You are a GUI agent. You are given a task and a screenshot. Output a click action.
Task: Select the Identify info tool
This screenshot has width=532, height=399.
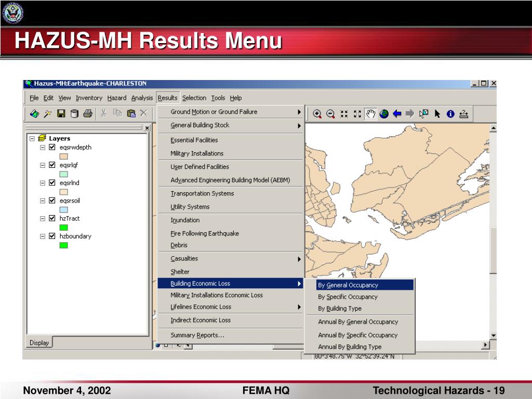pos(450,114)
